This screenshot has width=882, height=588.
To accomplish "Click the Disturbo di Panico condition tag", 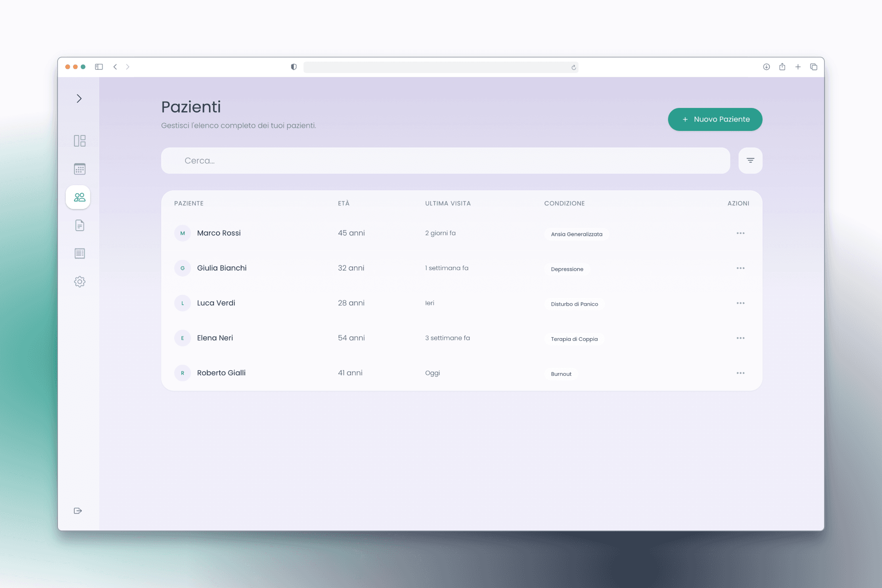I will coord(574,304).
